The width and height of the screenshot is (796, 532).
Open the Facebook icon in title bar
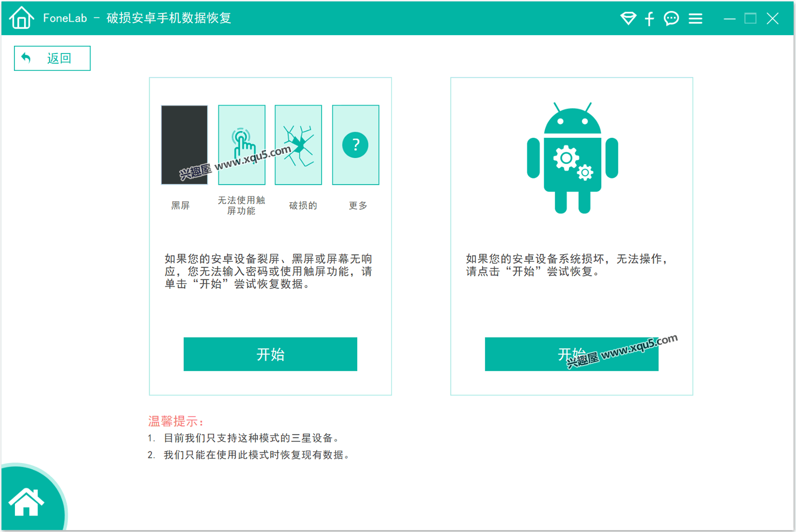click(649, 19)
